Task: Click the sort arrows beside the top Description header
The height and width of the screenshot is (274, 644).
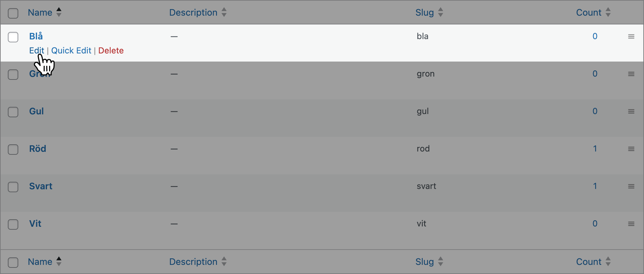Action: [224, 12]
